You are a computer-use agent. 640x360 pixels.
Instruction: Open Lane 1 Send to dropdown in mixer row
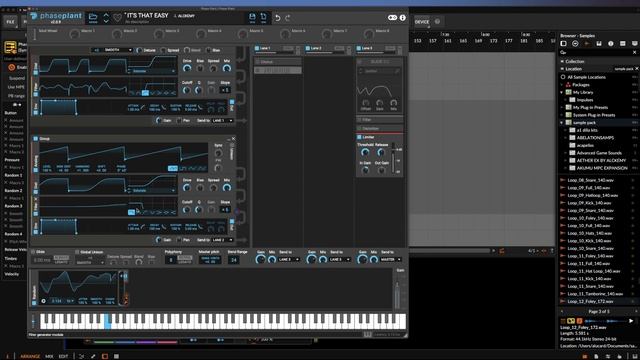[289, 260]
